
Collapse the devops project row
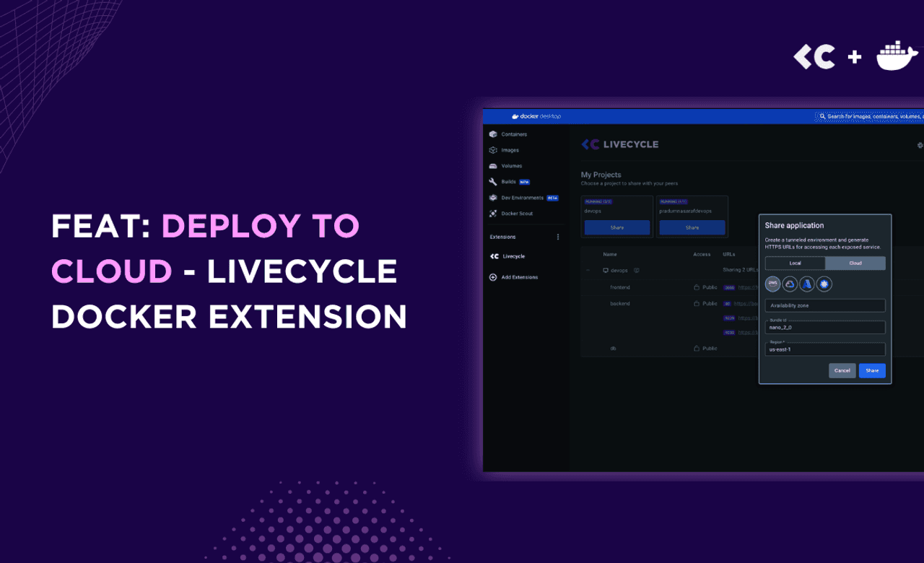(588, 271)
